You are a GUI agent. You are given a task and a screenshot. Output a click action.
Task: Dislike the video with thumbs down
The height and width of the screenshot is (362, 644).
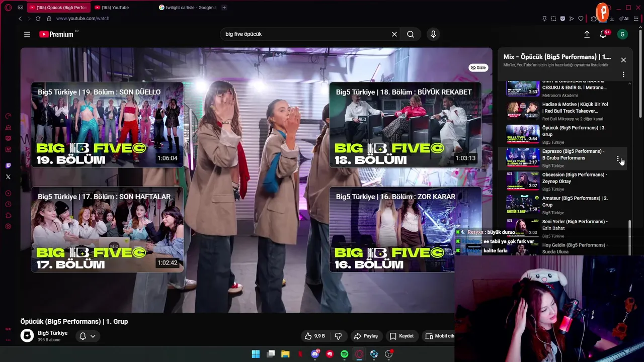[x=338, y=336]
